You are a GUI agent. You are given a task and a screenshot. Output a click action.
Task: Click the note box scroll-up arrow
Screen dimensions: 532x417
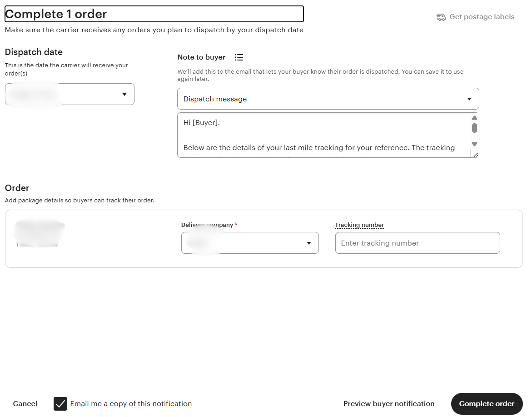pos(474,118)
